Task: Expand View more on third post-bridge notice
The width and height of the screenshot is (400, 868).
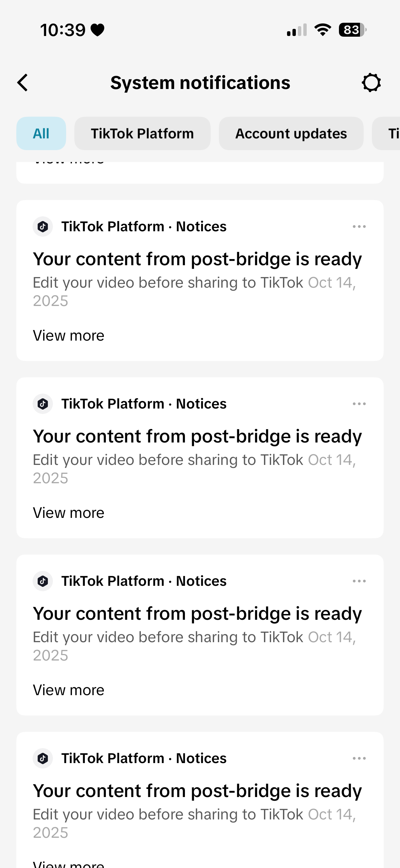Action: tap(69, 690)
